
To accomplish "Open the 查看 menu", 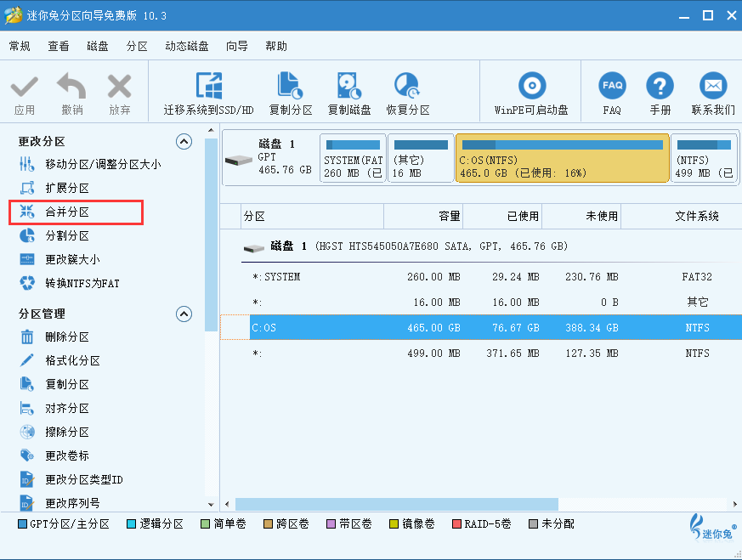I will click(59, 46).
